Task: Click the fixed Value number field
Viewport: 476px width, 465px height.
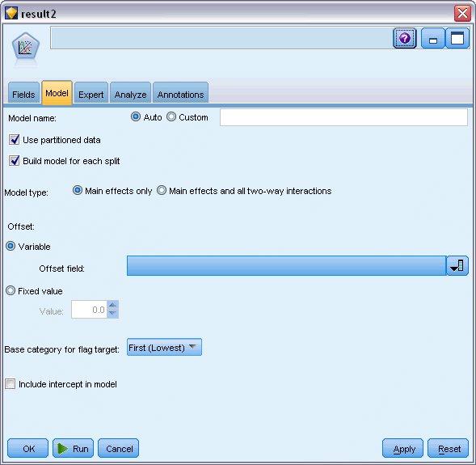Action: (89, 310)
